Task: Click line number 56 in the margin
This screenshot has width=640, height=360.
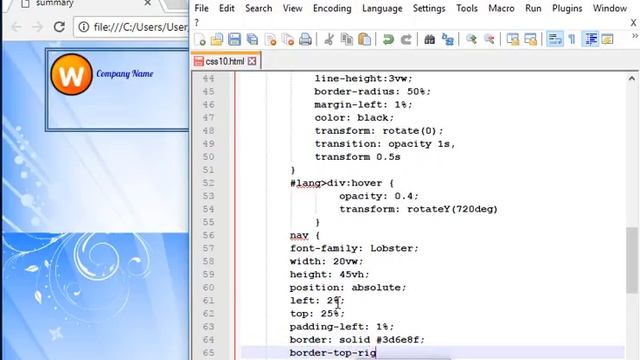Action: 208,235
